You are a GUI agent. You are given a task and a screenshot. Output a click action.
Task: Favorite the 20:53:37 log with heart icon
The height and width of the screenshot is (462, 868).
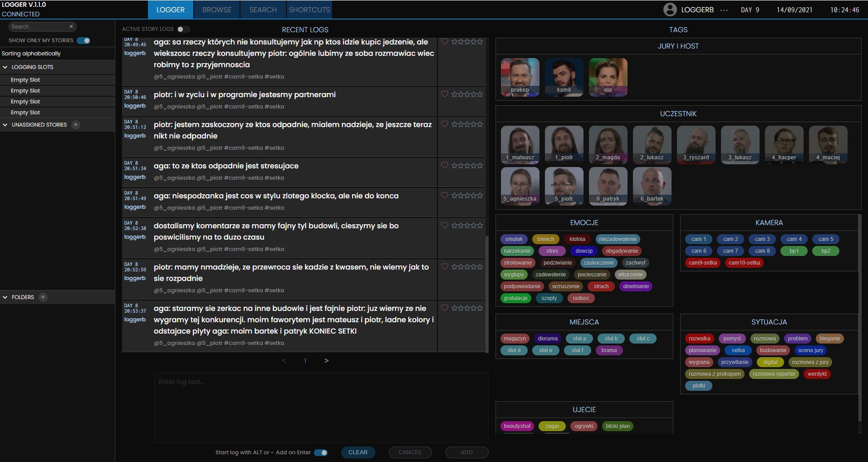click(445, 308)
